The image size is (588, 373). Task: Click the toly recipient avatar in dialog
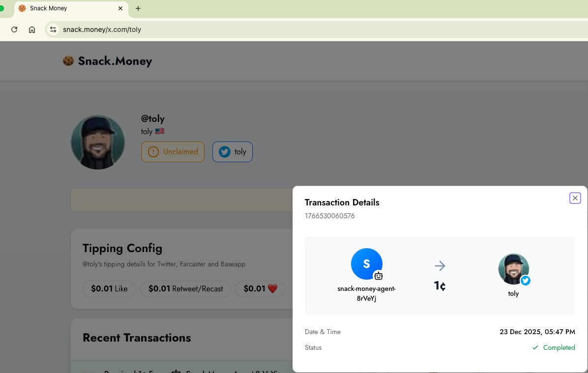pyautogui.click(x=513, y=269)
